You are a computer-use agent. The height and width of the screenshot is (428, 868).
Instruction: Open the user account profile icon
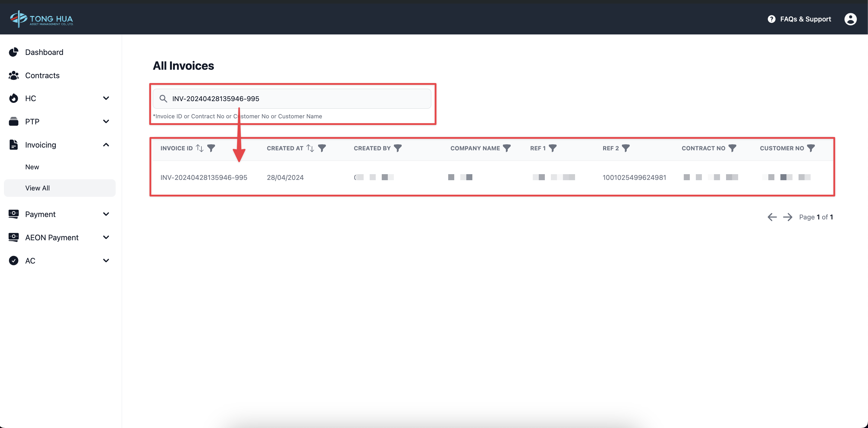coord(850,19)
